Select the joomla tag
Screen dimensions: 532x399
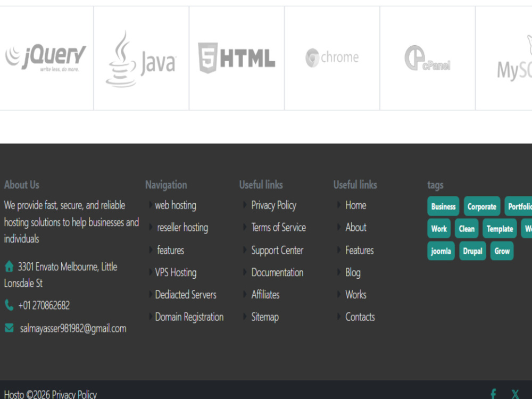coord(440,251)
